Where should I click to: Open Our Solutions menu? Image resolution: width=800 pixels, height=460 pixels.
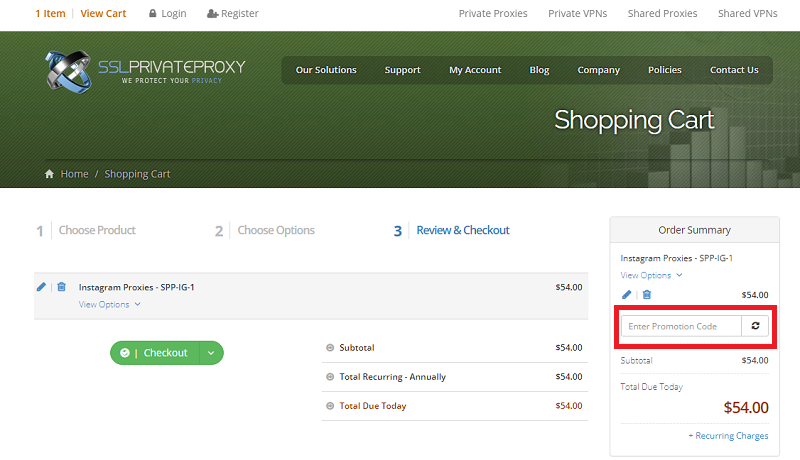tap(326, 70)
